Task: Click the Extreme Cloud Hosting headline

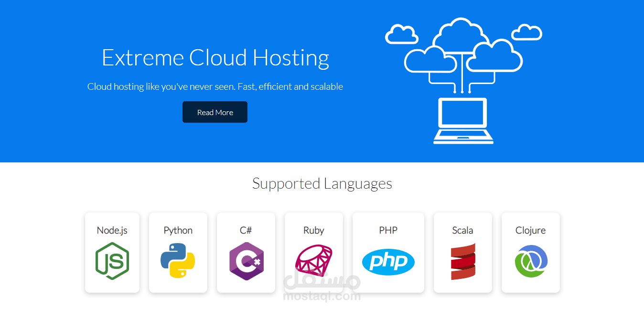Action: pyautogui.click(x=215, y=57)
